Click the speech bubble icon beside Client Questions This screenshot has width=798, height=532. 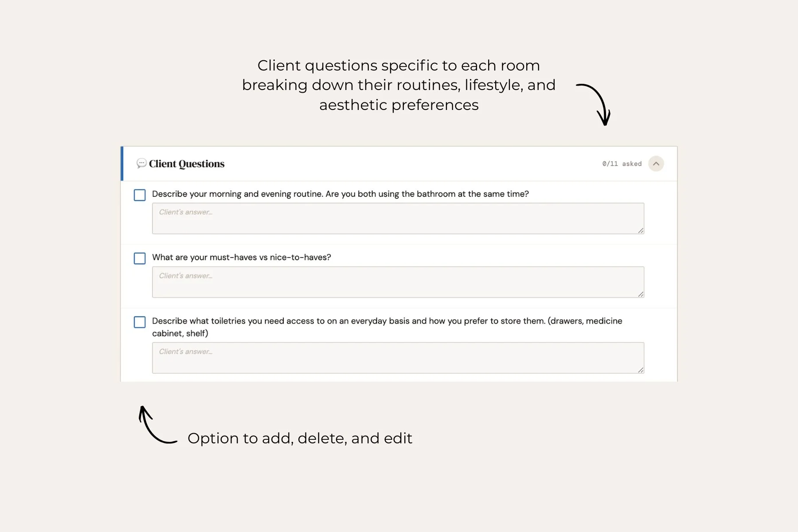coord(141,163)
